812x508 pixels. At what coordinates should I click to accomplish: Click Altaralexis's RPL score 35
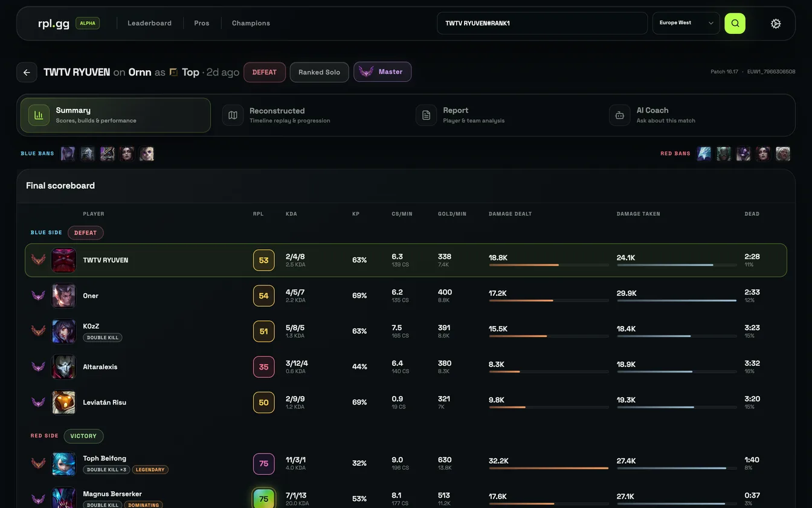[x=263, y=366]
